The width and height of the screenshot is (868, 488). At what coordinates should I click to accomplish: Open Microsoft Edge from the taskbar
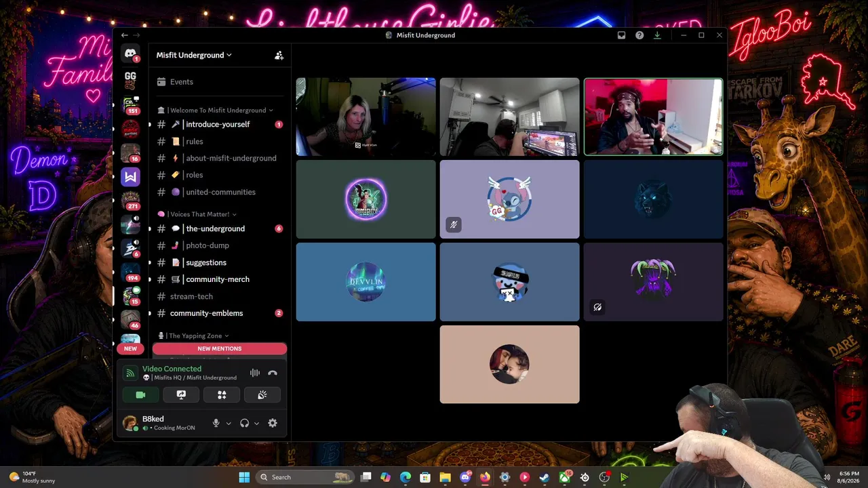[406, 477]
